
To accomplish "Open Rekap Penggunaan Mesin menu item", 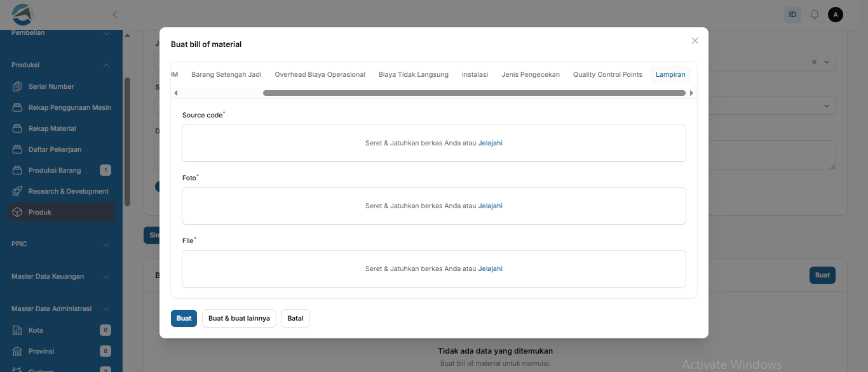I will pyautogui.click(x=62, y=107).
